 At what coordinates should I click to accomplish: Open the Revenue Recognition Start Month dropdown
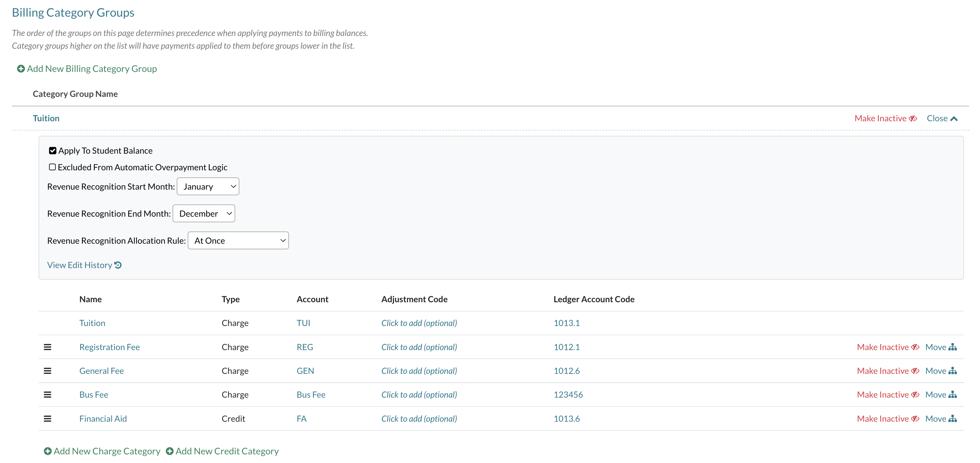pyautogui.click(x=208, y=186)
